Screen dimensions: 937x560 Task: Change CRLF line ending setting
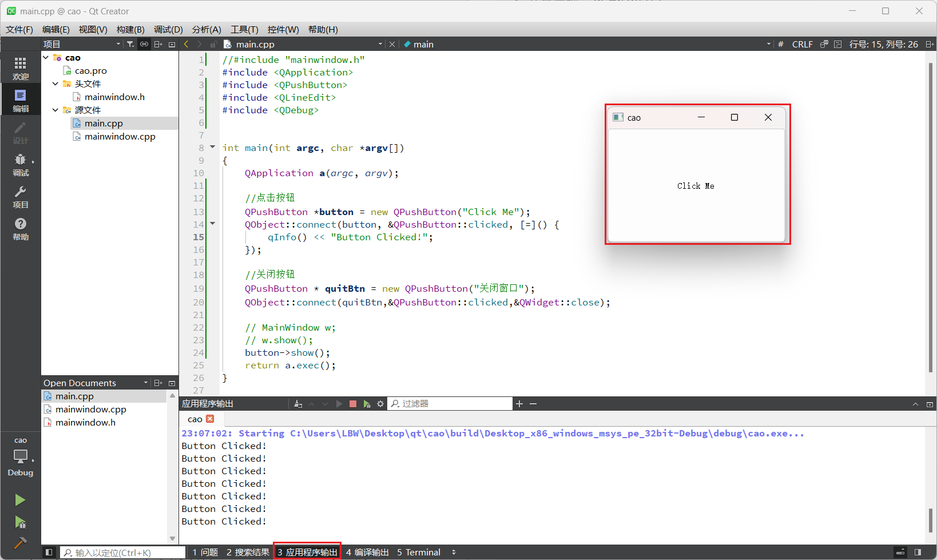click(802, 44)
